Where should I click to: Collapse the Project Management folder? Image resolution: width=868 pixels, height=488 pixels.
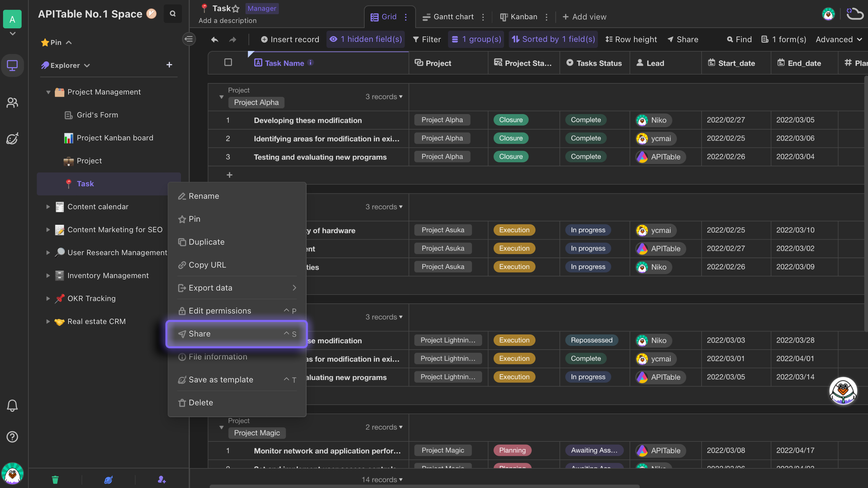(48, 92)
